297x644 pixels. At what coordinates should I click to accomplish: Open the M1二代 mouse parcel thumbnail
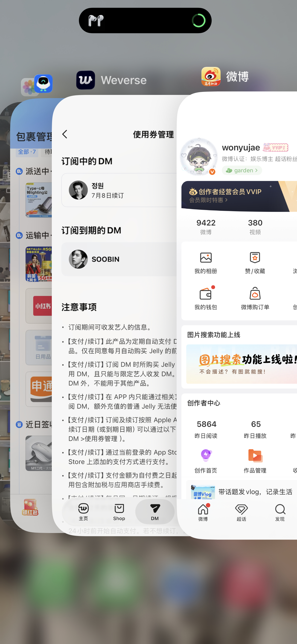(39, 453)
